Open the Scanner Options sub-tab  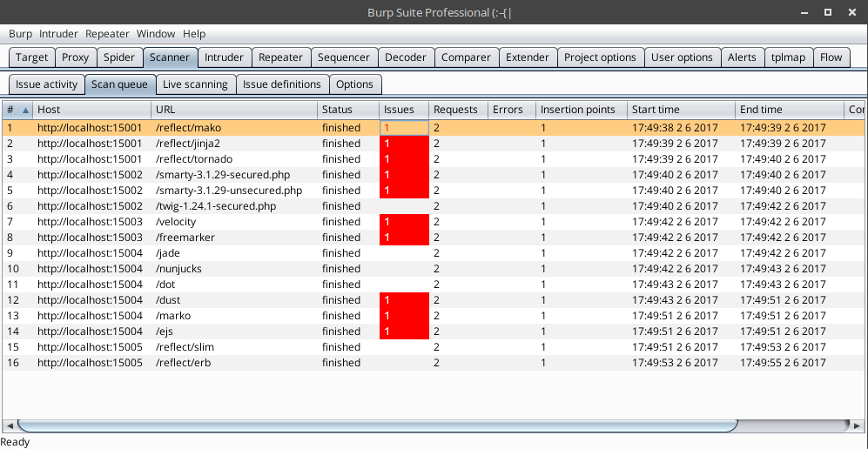354,84
